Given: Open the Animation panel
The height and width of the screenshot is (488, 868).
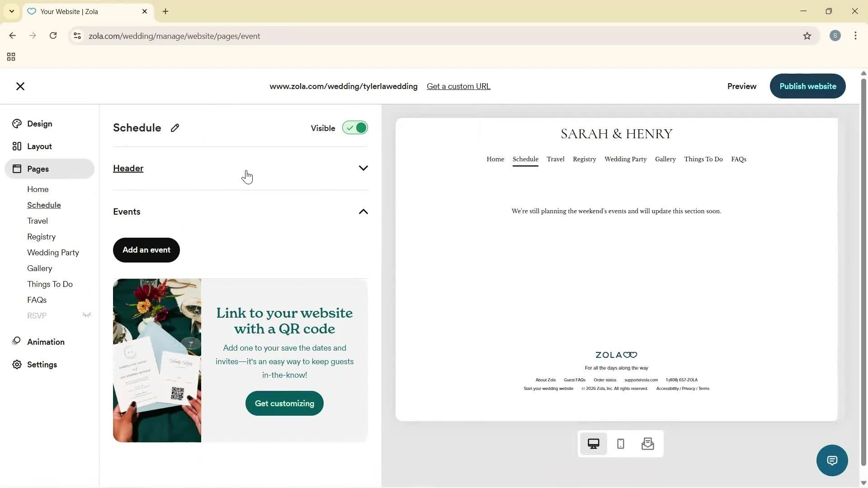Looking at the screenshot, I should 45,342.
